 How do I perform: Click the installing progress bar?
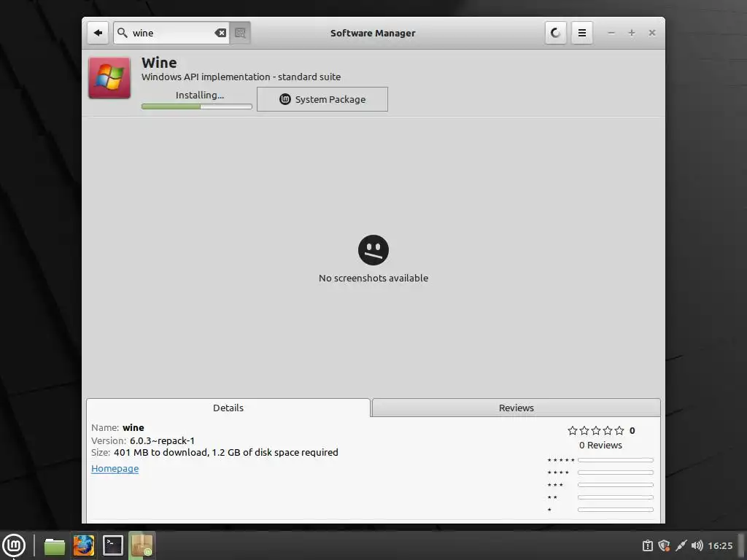click(x=197, y=106)
